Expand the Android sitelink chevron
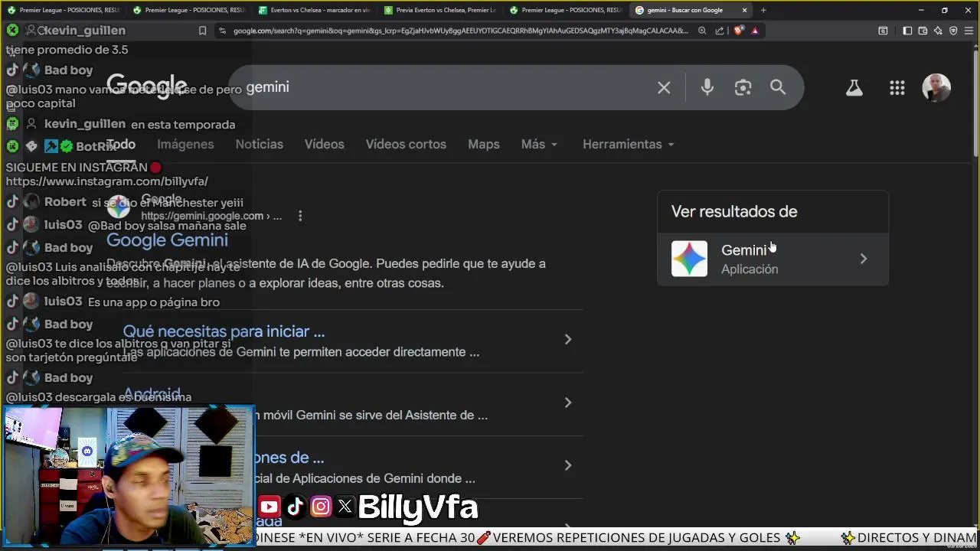This screenshot has width=980, height=551. pyautogui.click(x=567, y=403)
